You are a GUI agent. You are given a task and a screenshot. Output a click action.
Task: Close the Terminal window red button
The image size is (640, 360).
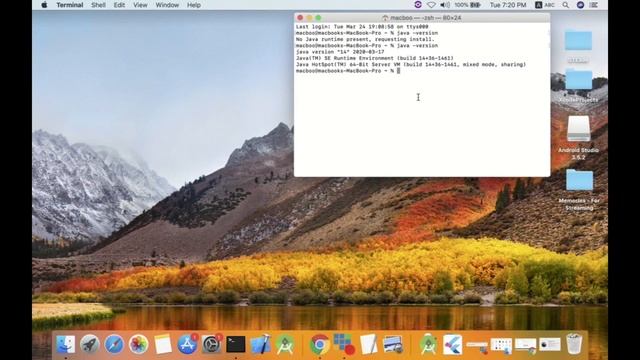point(300,18)
